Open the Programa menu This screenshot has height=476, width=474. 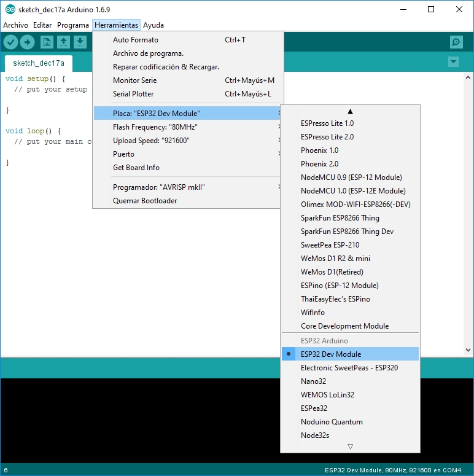[x=73, y=25]
